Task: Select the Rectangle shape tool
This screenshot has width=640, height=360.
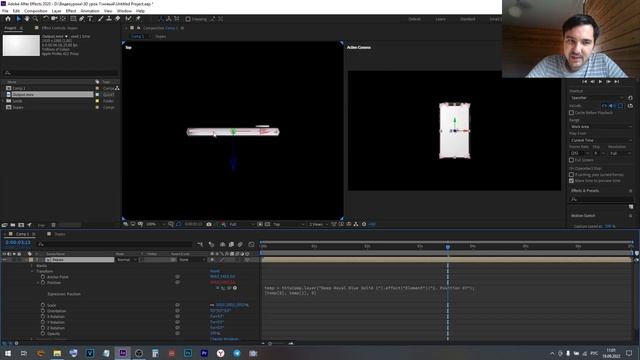Action: click(73, 19)
